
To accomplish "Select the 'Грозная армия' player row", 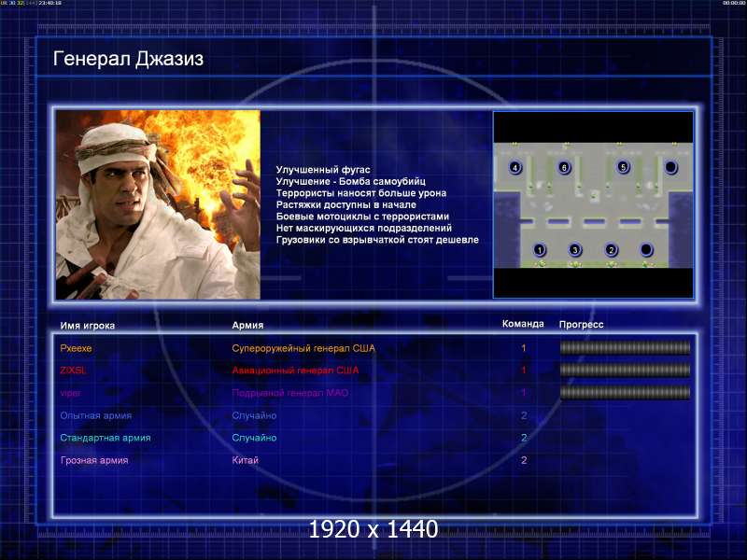I will point(94,460).
